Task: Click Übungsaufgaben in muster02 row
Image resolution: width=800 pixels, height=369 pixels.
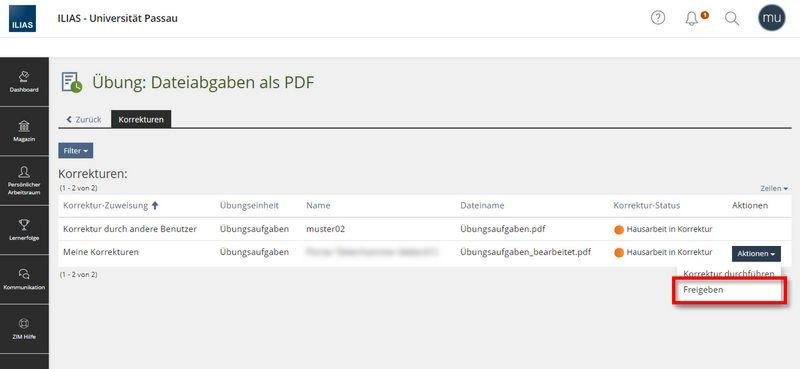Action: tap(254, 229)
